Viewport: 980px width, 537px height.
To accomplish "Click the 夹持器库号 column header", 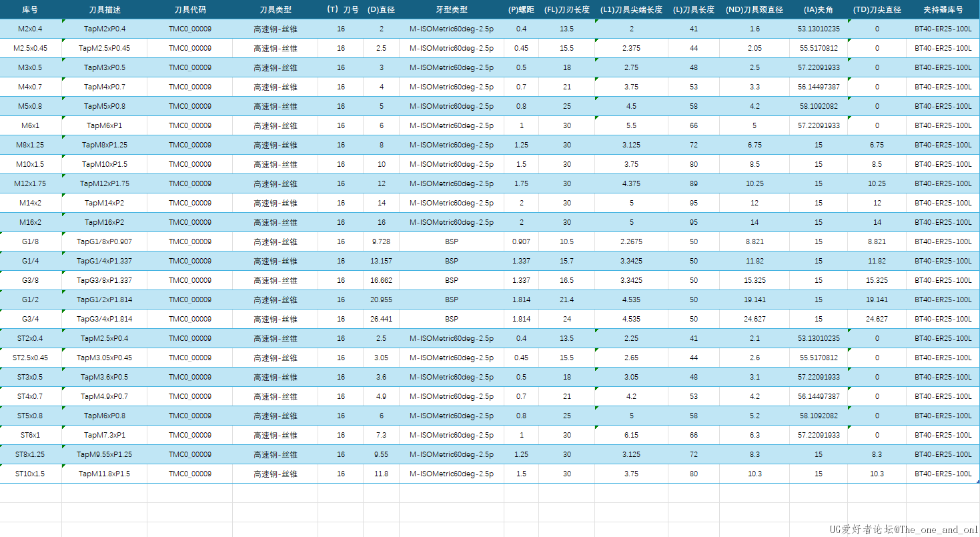I will click(943, 9).
